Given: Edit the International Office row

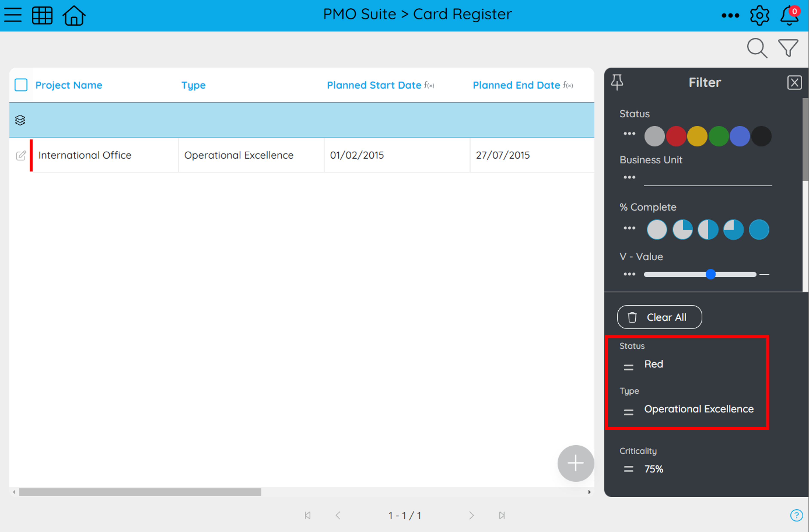Looking at the screenshot, I should (21, 155).
